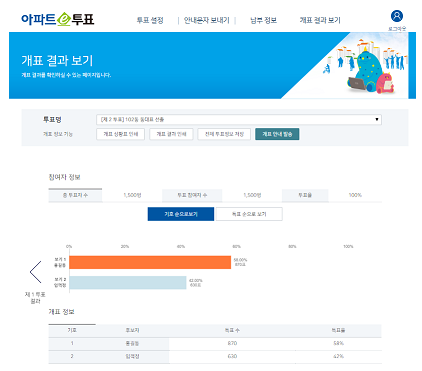The height and width of the screenshot is (371, 422).
Task: Click the 아파트e투표 logo
Action: [x=57, y=19]
